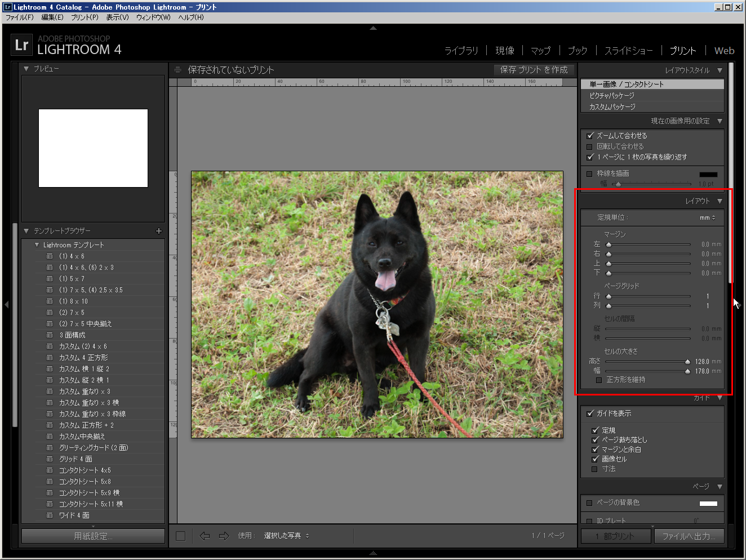Image resolution: width=746 pixels, height=560 pixels.
Task: Click the square icon in bottom toolbar
Action: (180, 536)
